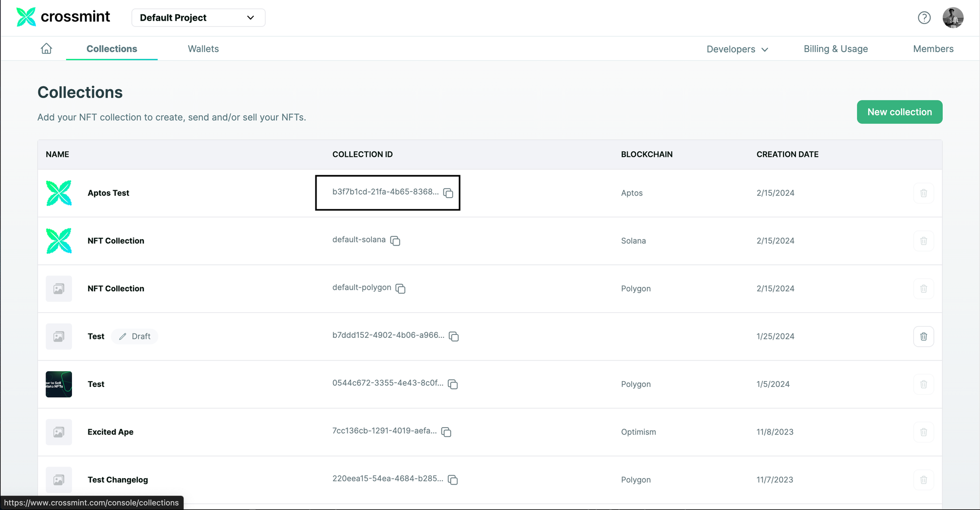Click the Optimism blockchain cell
Viewport: 980px width, 510px height.
[638, 432]
